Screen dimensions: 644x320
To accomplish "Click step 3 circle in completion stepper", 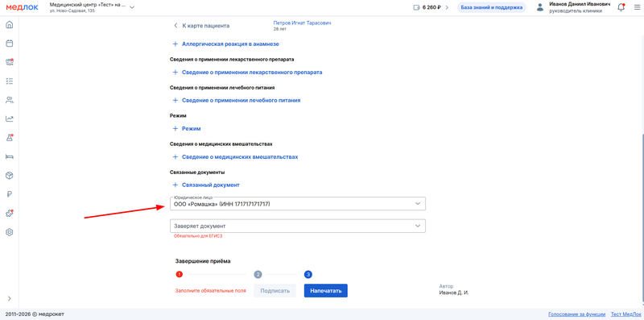I will [308, 274].
